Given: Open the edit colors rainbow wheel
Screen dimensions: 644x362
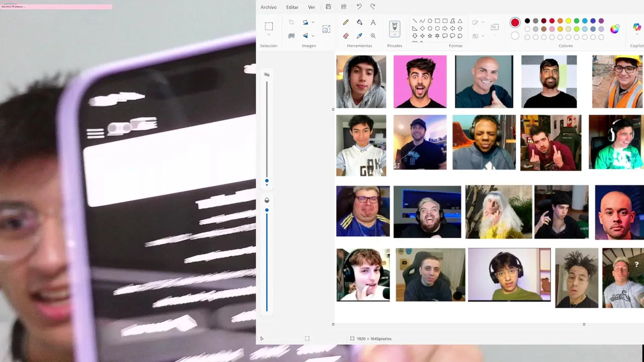Looking at the screenshot, I should pyautogui.click(x=615, y=29).
